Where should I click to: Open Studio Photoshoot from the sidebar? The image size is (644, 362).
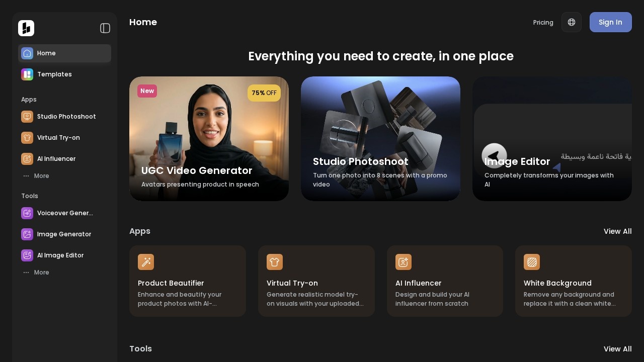coord(64,117)
